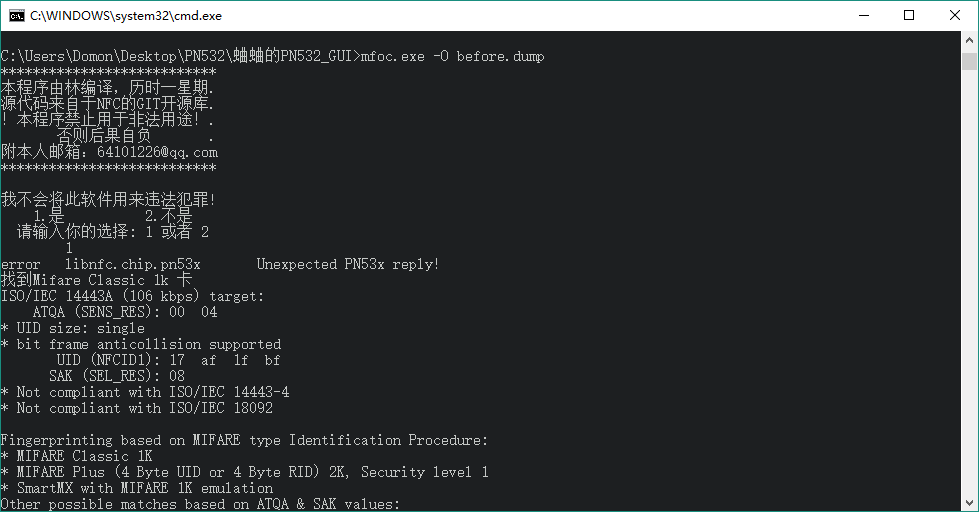This screenshot has width=979, height=512.
Task: Close the cmd.exe window
Action: pyautogui.click(x=955, y=16)
